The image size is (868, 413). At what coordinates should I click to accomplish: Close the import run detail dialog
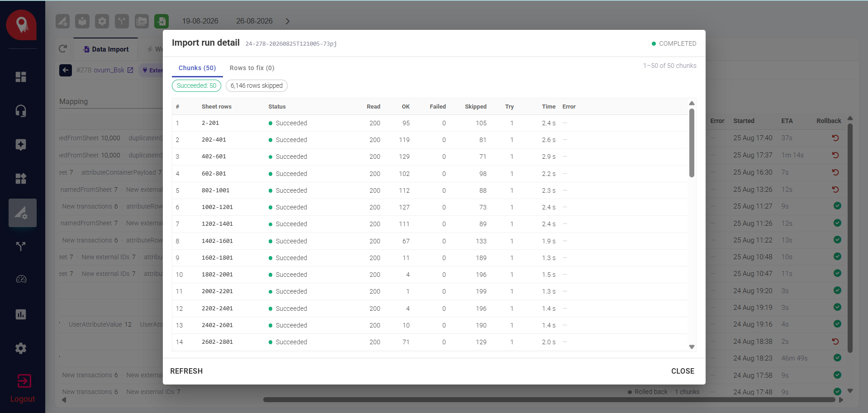[683, 371]
